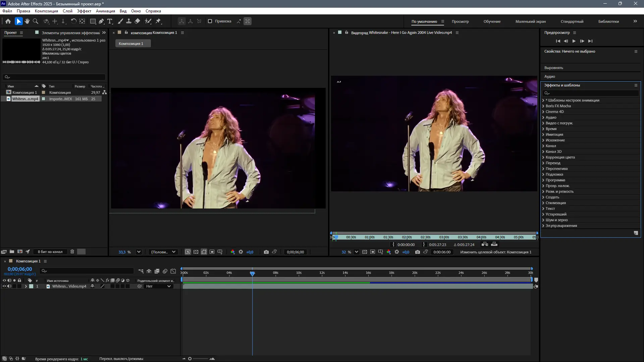Viewport: 644px width, 362px height.
Task: Select the Pen tool
Action: point(101,21)
